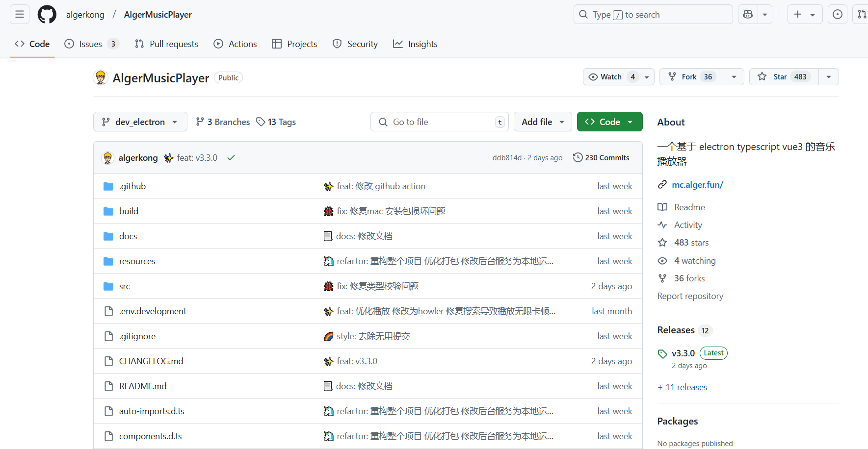868x449 pixels.
Task: Click the Activity pulse icon
Action: tap(662, 225)
